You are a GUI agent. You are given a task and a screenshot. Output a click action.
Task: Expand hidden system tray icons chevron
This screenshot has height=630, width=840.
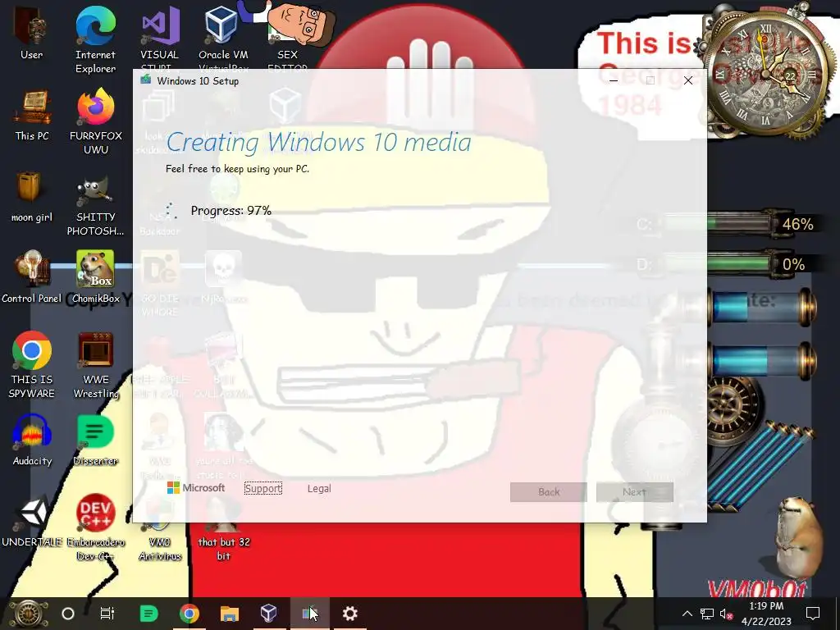(687, 614)
